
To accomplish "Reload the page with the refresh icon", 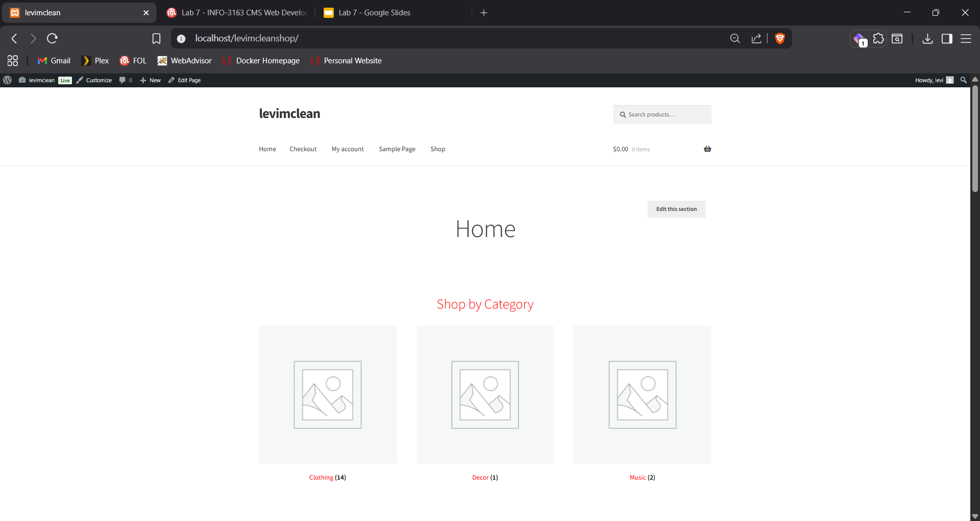I will [x=52, y=38].
